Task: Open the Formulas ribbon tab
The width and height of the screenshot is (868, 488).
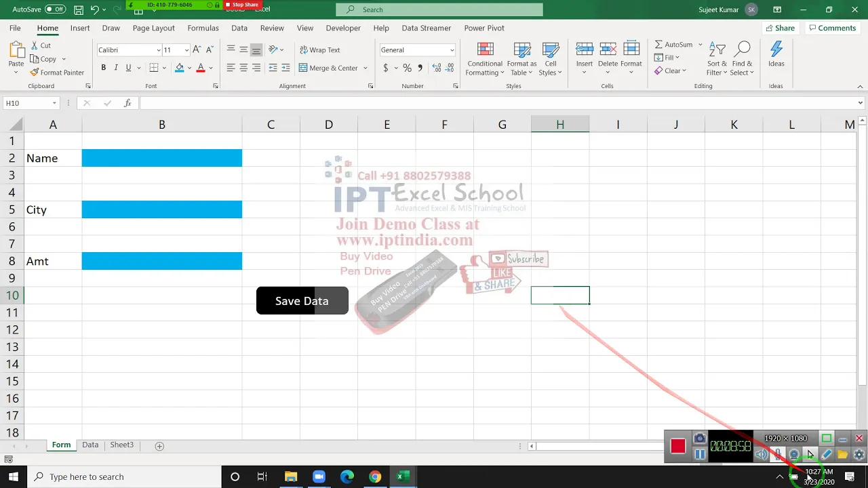Action: click(203, 28)
